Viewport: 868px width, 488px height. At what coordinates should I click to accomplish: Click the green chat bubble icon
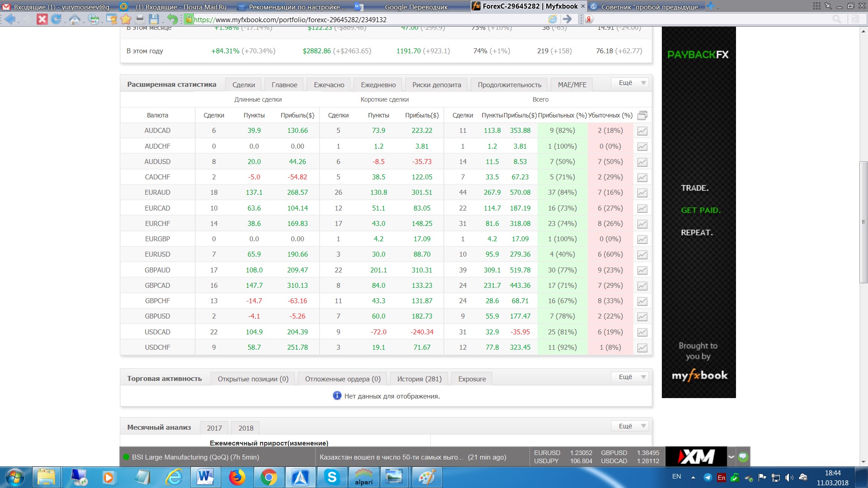point(743,457)
